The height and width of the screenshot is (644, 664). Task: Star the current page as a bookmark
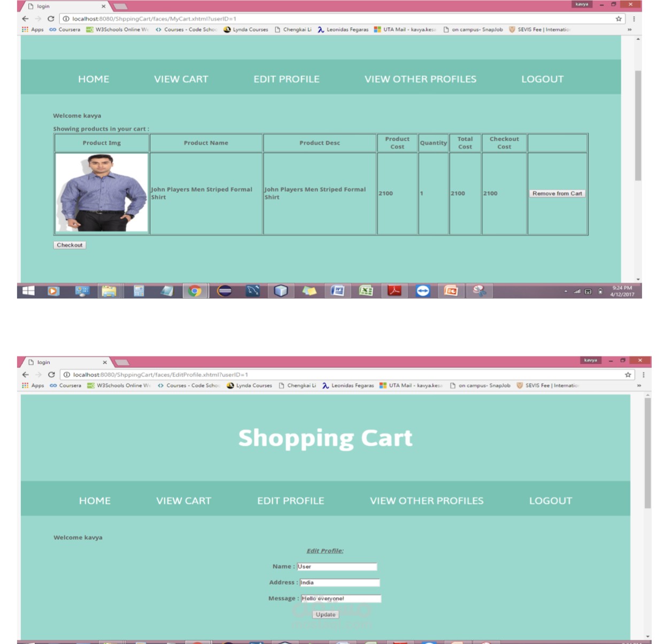pyautogui.click(x=617, y=18)
